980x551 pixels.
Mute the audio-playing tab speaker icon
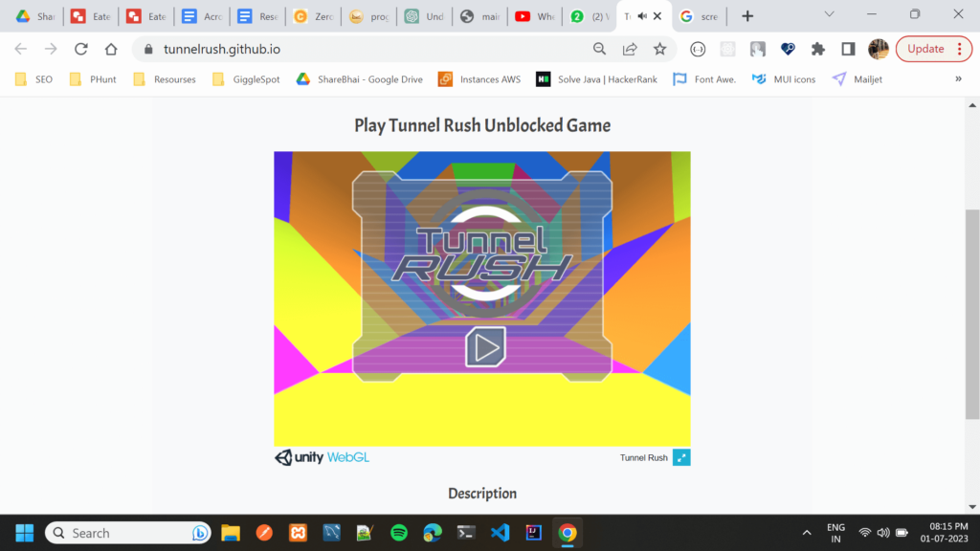(642, 16)
